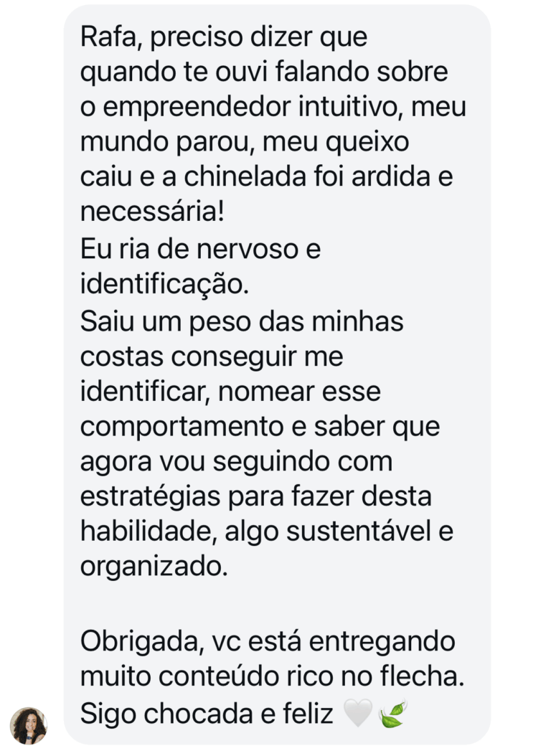
Task: Click the white heart emoji
Action: 358,714
